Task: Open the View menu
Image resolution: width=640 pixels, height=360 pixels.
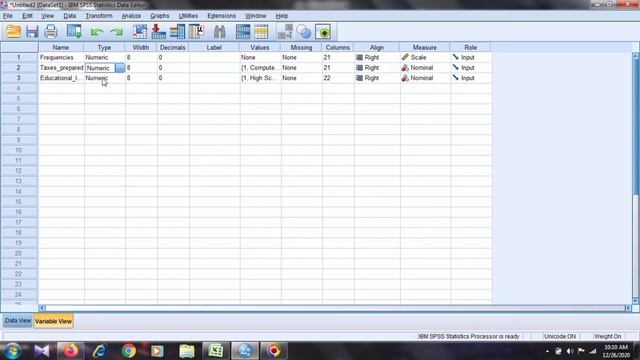Action: click(x=47, y=16)
